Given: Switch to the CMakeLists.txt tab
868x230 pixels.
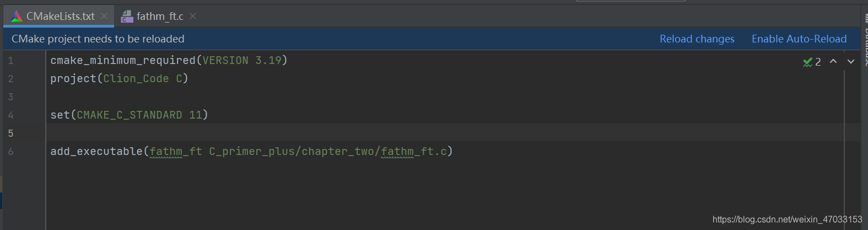Looking at the screenshot, I should [x=60, y=17].
